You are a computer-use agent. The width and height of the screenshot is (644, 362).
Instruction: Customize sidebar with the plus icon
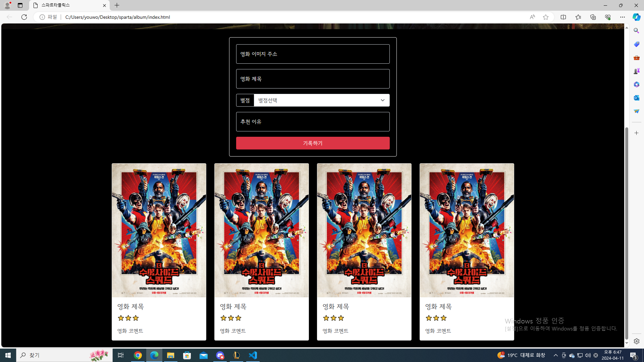[636, 133]
